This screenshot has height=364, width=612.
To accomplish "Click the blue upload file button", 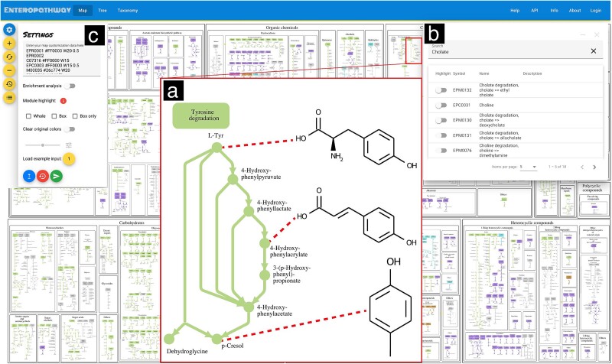I will tap(29, 177).
